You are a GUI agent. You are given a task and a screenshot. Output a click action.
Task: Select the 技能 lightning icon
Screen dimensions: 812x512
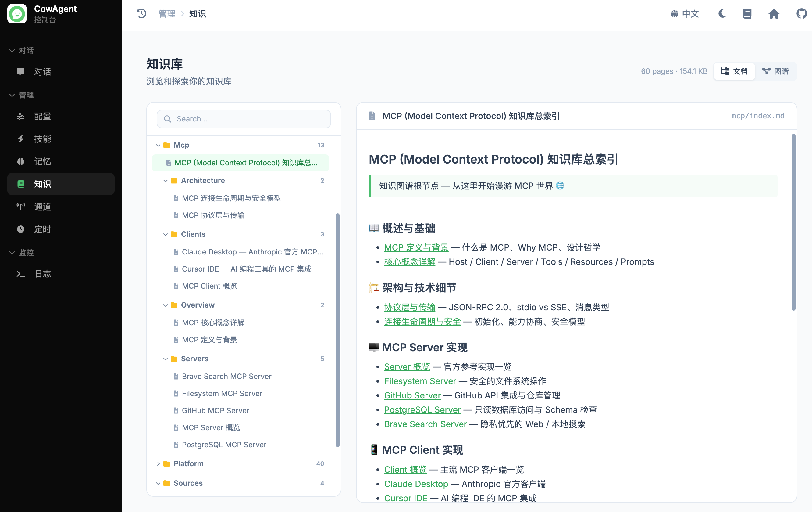tap(21, 139)
